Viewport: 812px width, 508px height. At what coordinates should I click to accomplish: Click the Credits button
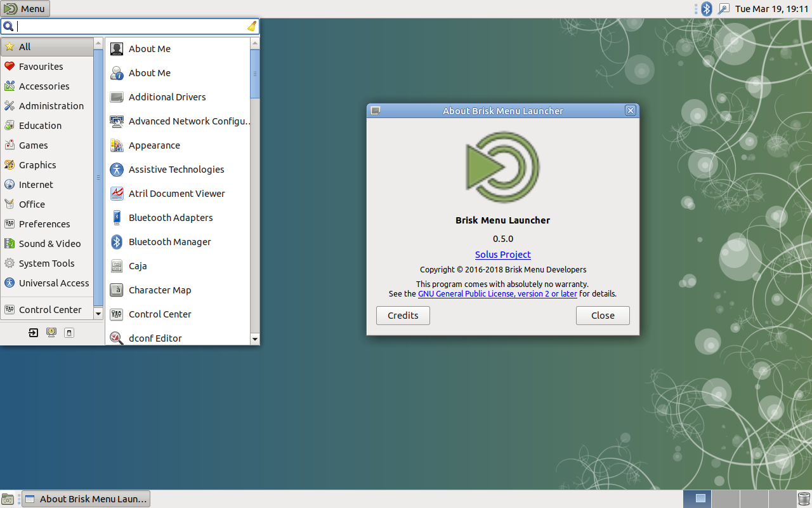click(403, 316)
